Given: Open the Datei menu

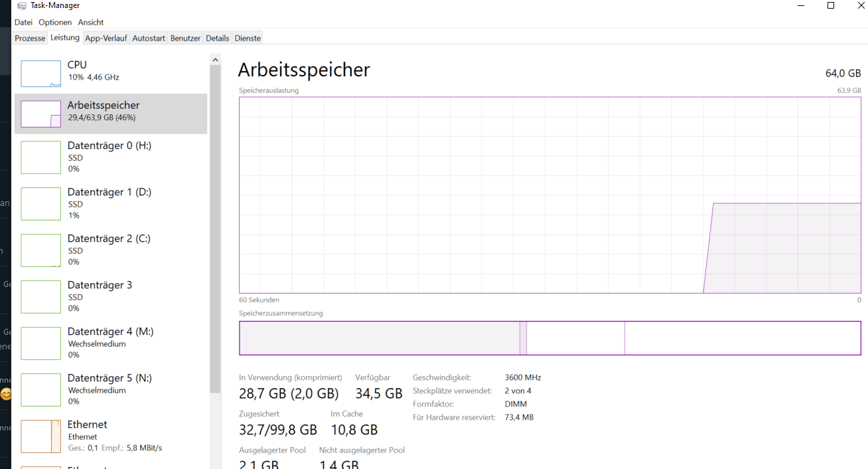Looking at the screenshot, I should [x=23, y=23].
